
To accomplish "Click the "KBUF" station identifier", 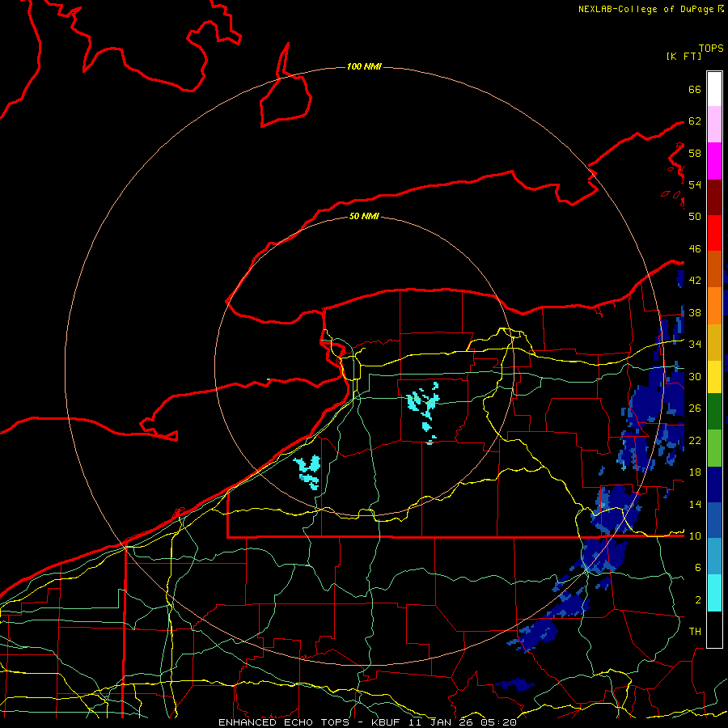I will 387,722.
